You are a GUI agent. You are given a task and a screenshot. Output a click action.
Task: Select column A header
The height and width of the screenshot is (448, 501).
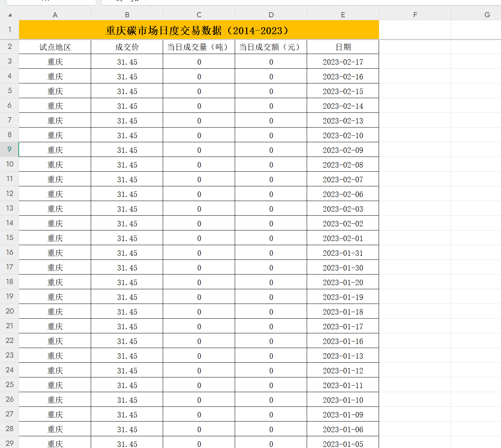(55, 15)
